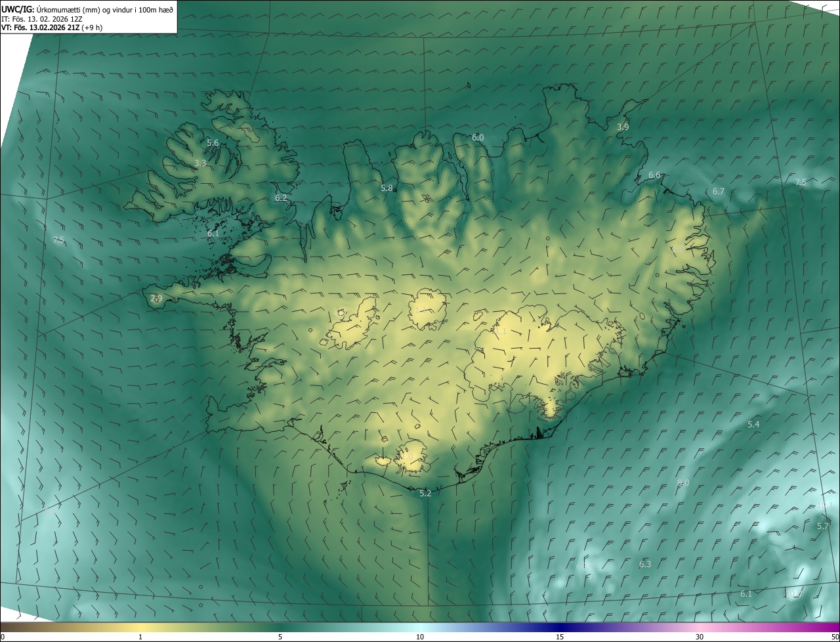Click the 5.7 value near the right edge

point(823,526)
